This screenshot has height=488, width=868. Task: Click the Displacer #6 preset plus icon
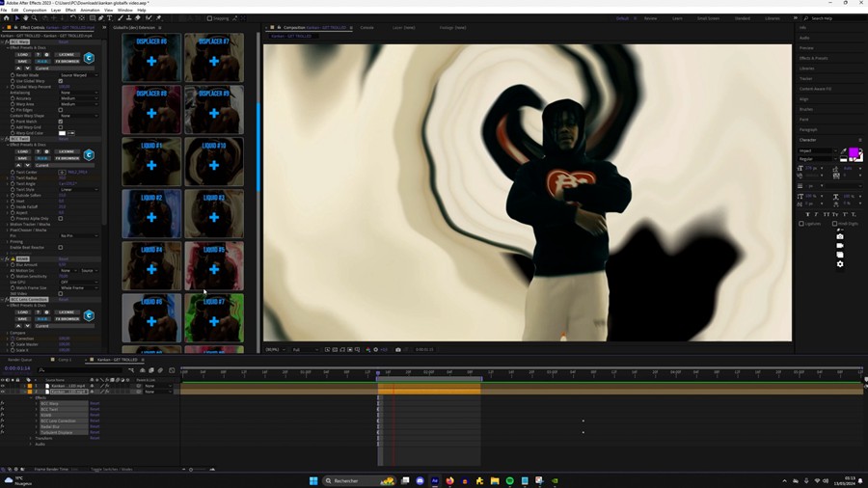(151, 61)
